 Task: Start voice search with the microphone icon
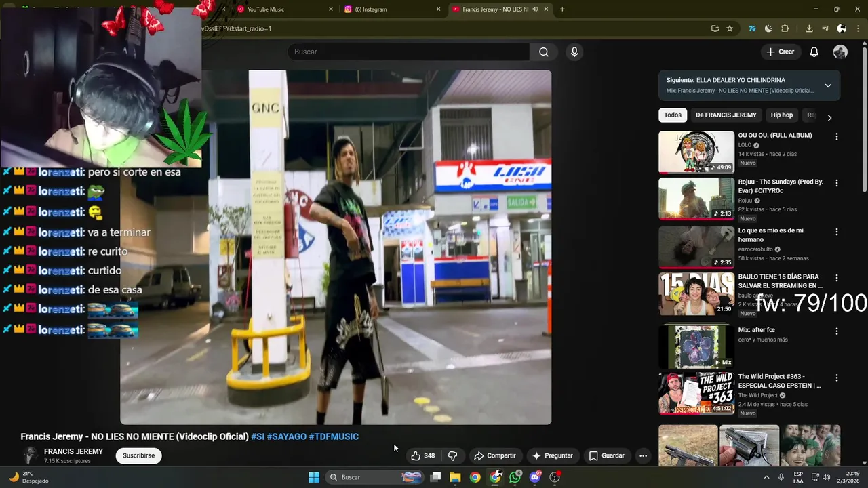click(x=574, y=52)
